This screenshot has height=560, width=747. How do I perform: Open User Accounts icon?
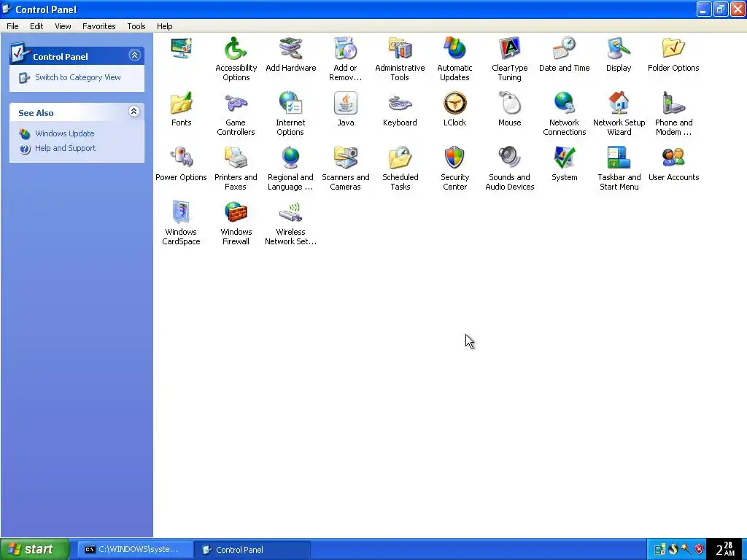(x=673, y=157)
